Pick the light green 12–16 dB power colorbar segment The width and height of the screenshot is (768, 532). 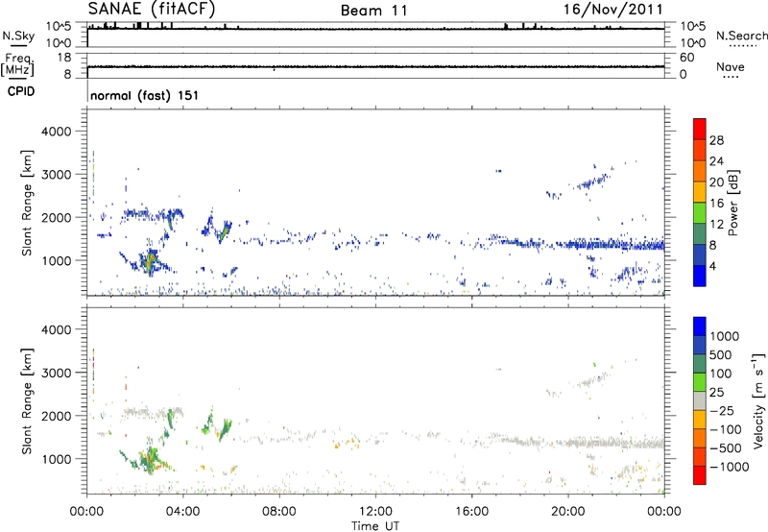[700, 212]
